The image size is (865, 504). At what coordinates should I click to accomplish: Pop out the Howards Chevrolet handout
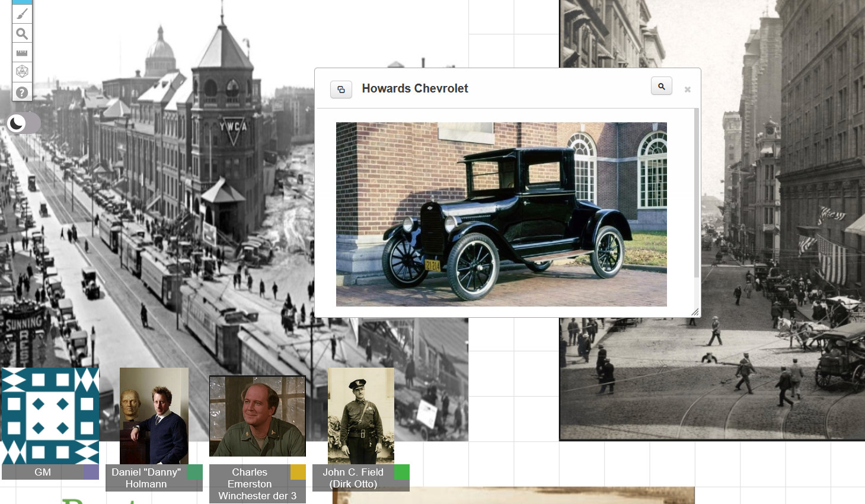coord(341,90)
